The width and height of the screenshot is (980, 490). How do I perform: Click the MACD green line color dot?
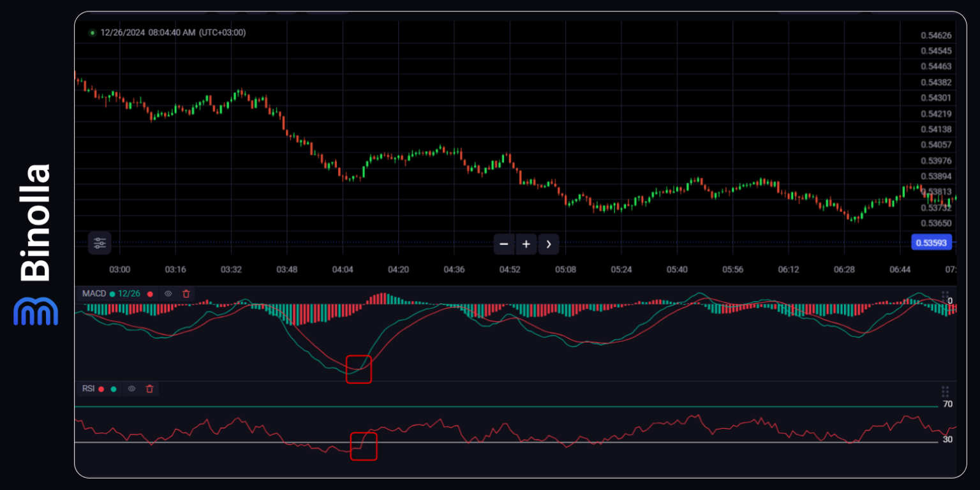coord(112,294)
